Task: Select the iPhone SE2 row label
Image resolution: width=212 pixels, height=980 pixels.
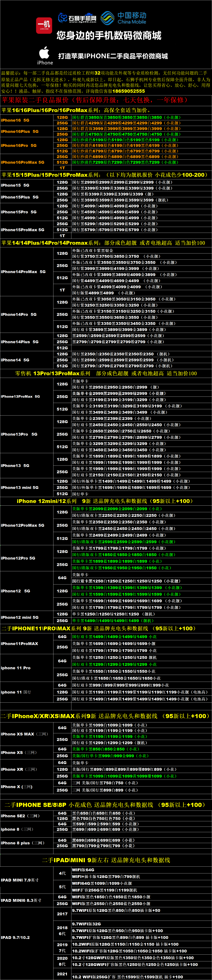Action: click(20, 816)
